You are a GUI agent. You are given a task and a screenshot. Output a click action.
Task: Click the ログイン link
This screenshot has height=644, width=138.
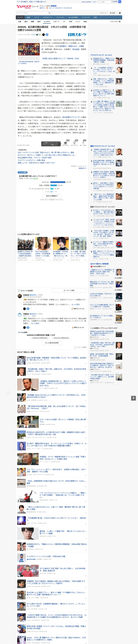[42, 8]
